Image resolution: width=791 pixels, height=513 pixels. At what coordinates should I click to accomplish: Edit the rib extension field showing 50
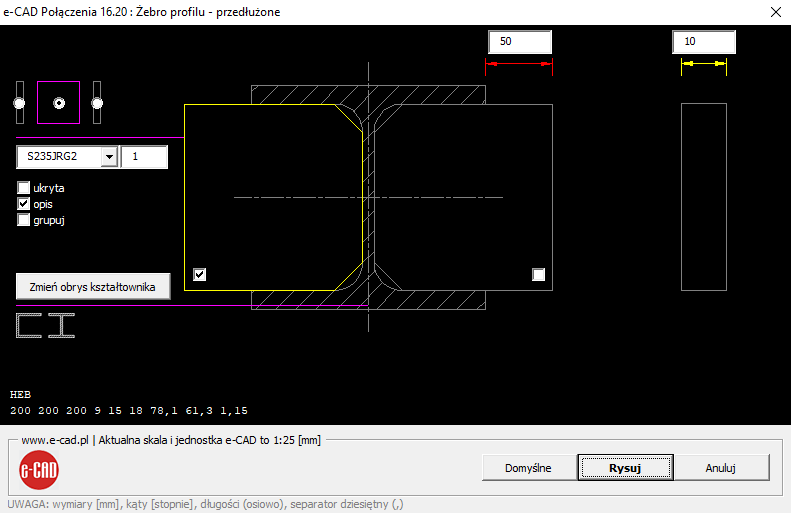[x=520, y=42]
